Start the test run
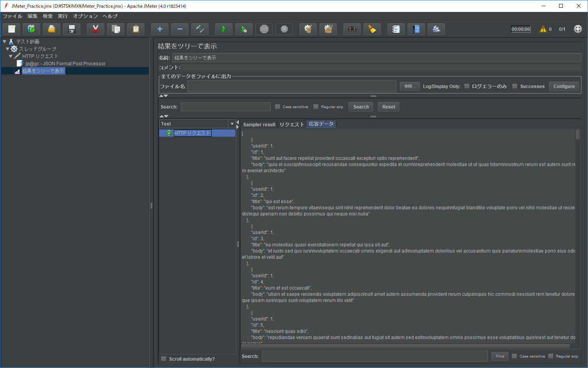 tap(224, 29)
